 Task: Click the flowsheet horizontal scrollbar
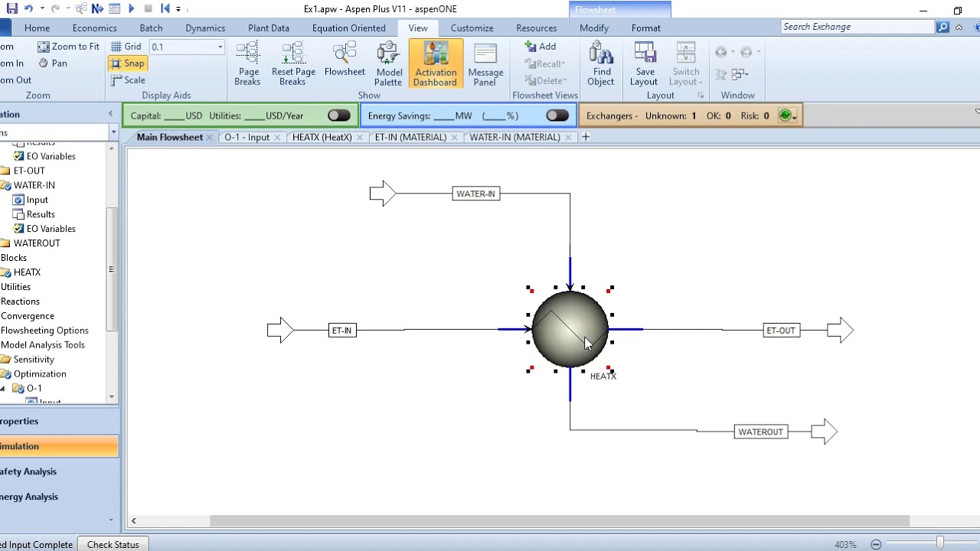[x=560, y=521]
